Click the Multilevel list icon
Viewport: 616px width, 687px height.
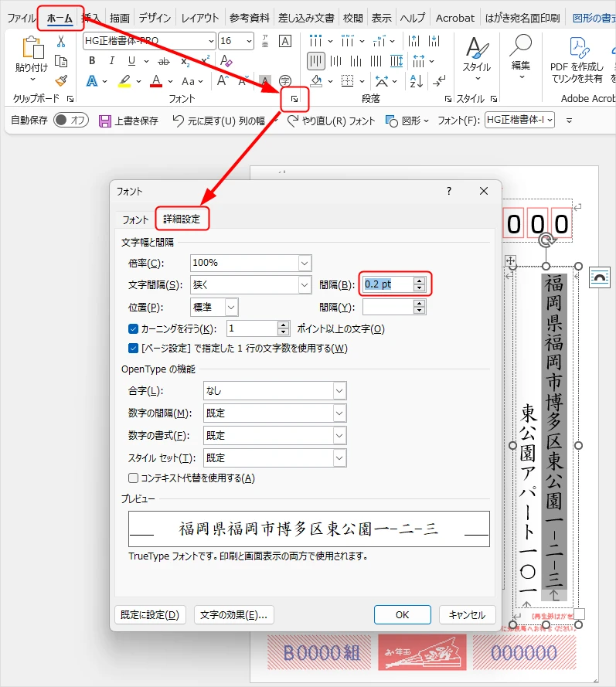click(379, 41)
